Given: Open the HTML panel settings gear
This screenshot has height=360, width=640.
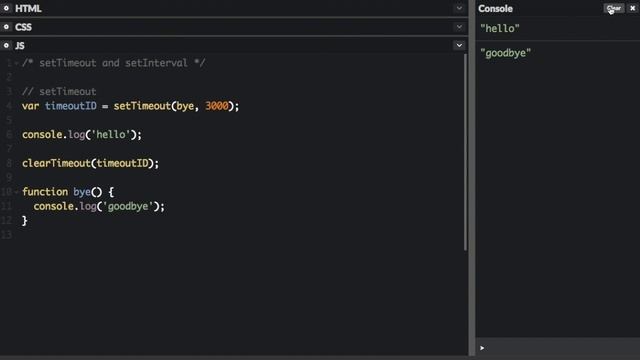Looking at the screenshot, I should coord(6,8).
